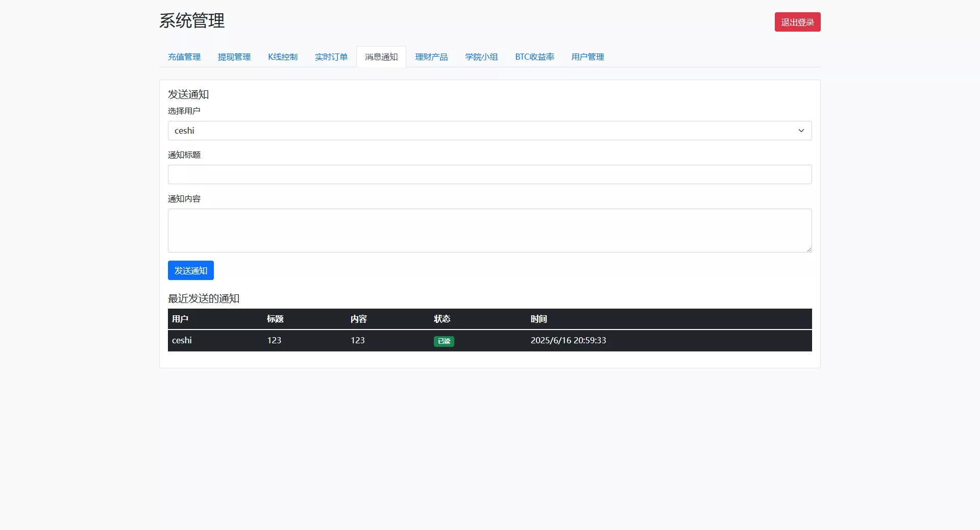This screenshot has width=980, height=530.
Task: Focus the 通知标题 input field
Action: coord(489,174)
